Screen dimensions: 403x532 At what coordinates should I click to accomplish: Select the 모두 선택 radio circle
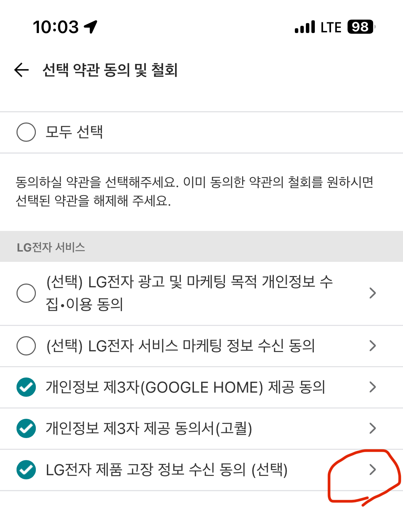pyautogui.click(x=26, y=132)
